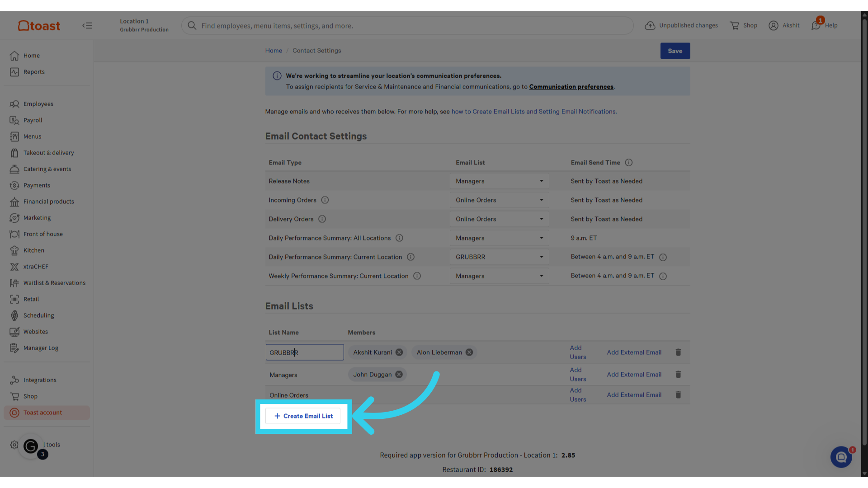Open the chat support bubble
Image resolution: width=868 pixels, height=488 pixels.
pyautogui.click(x=841, y=457)
